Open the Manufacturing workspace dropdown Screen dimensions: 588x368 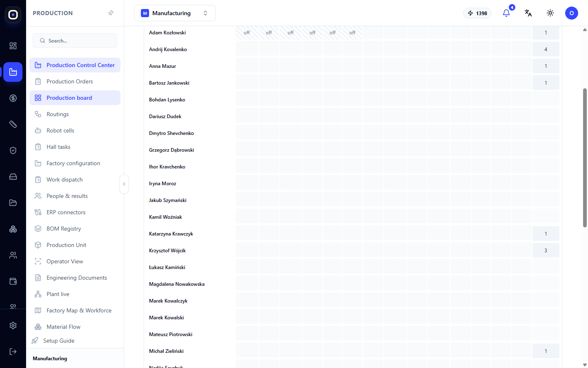[175, 13]
